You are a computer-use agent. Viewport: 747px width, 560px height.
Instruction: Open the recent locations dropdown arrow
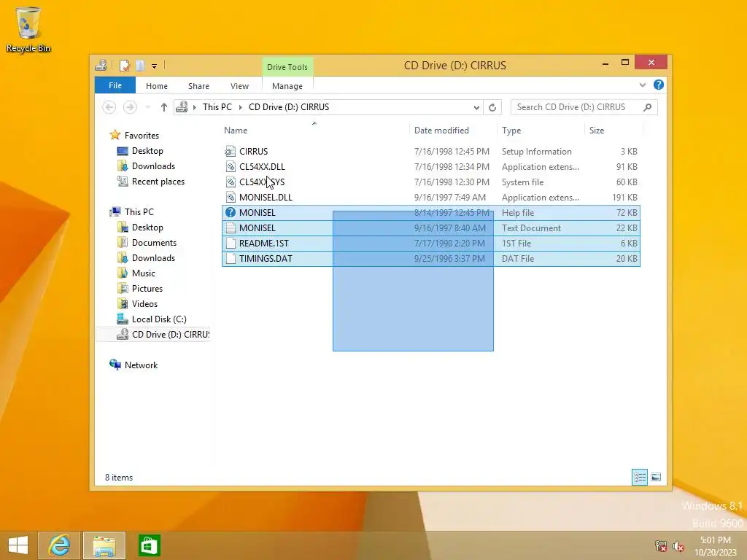[x=147, y=107]
